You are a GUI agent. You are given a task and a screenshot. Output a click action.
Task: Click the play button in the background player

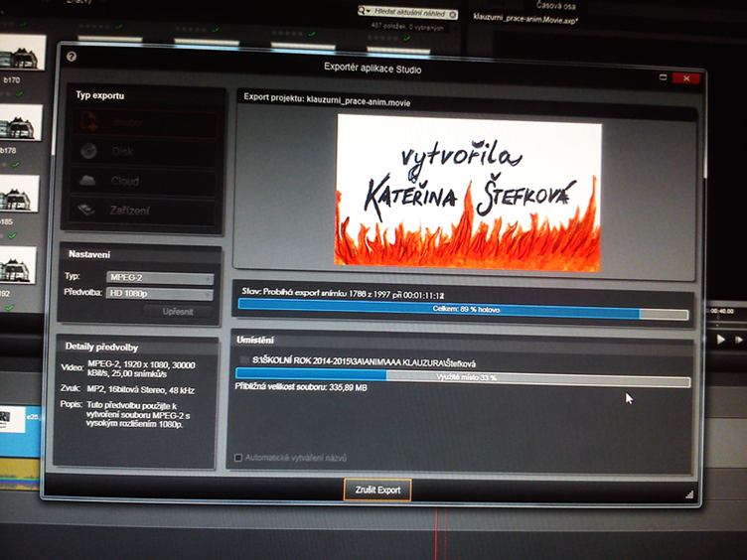[721, 339]
